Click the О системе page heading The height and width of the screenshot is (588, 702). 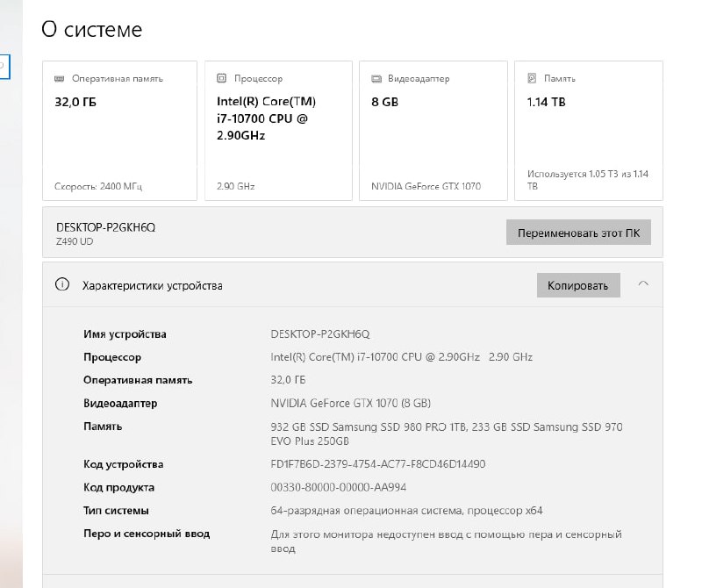pyautogui.click(x=92, y=30)
